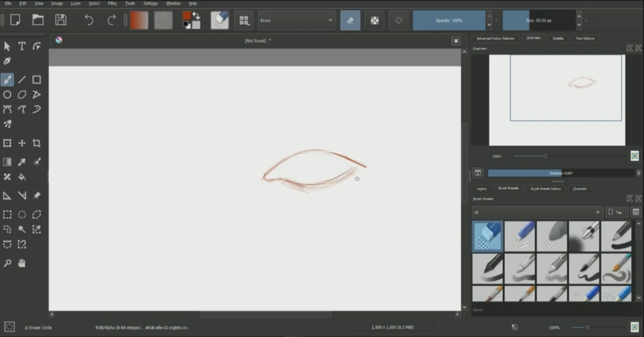Viewport: 644px width, 337px height.
Task: Toggle mirror view in Overview panel
Action: tap(478, 173)
